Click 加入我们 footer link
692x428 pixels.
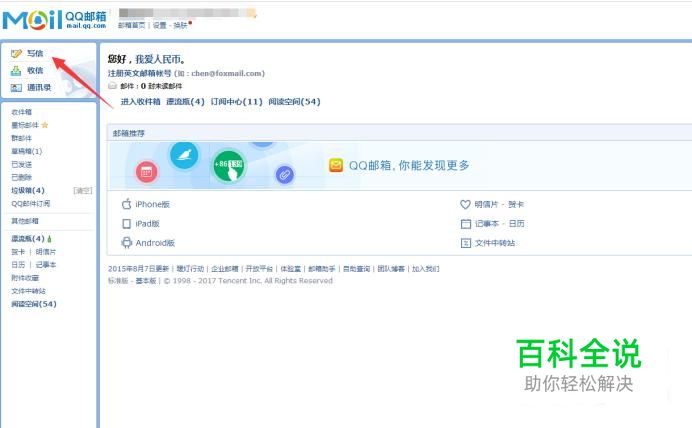point(425,269)
